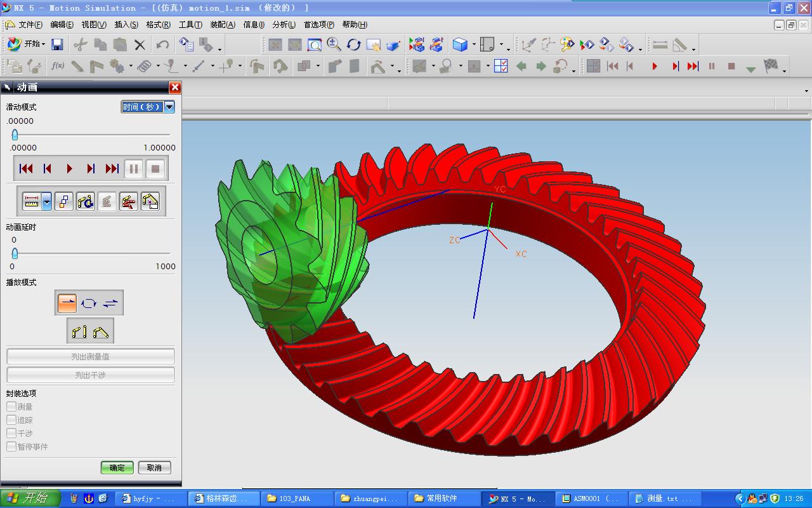
Task: Expand the view layout dropdown arrow
Action: coord(501,46)
